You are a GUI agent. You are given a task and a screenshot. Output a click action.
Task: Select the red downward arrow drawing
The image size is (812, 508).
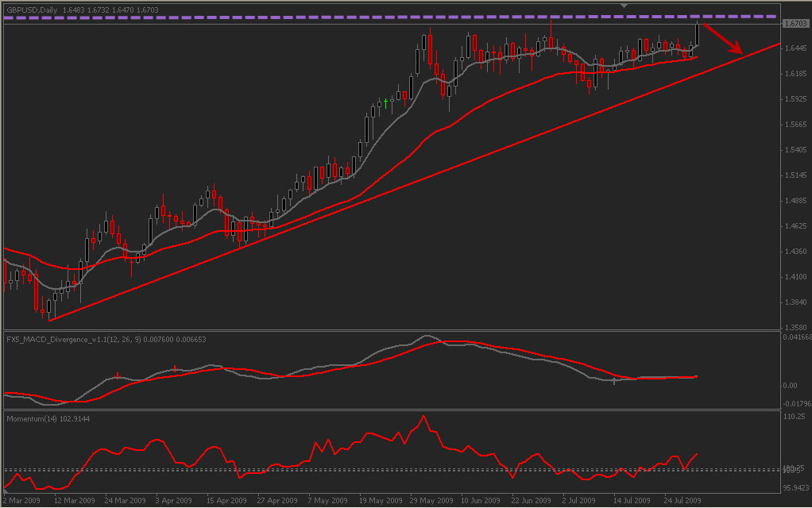(722, 39)
